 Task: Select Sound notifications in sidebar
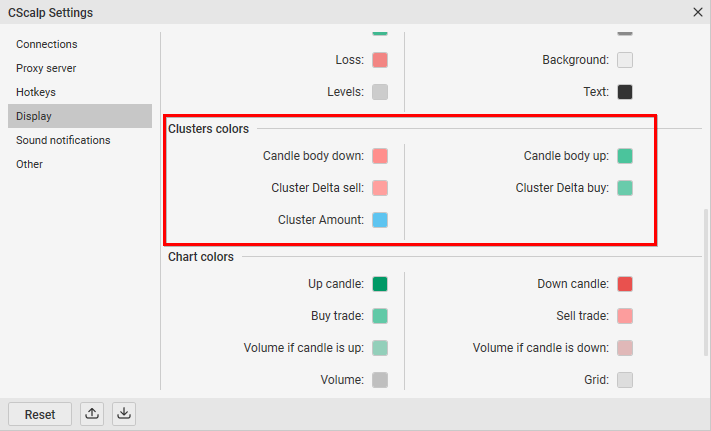(63, 140)
